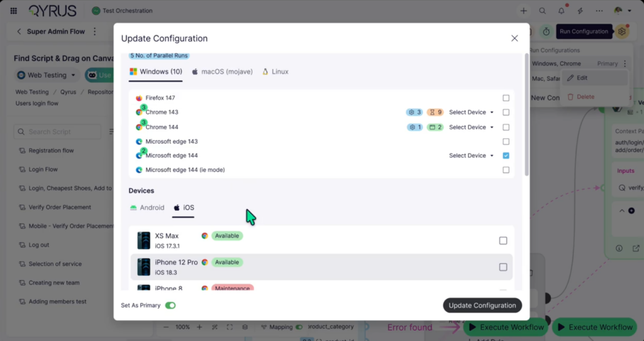Open kebab menu on Windows, Chrome configuration
Viewport: 644px width, 341px height.
click(x=625, y=63)
